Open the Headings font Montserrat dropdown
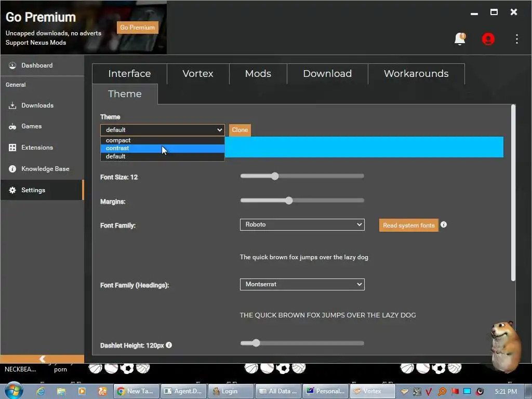532x399 pixels. pos(302,284)
